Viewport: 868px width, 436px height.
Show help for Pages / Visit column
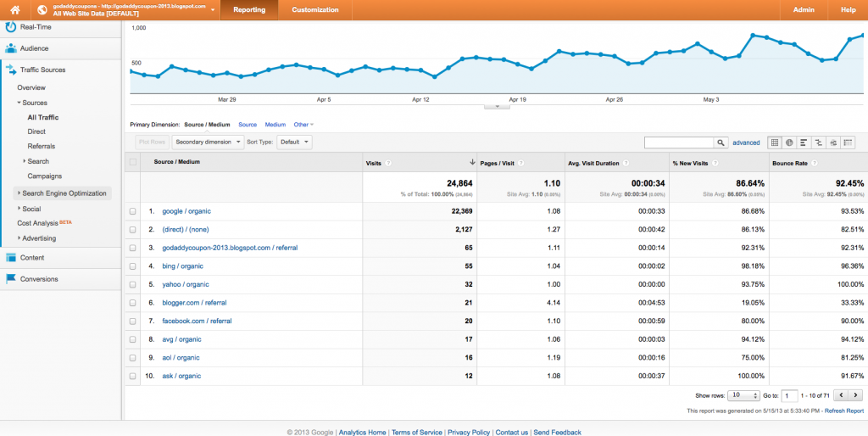pos(521,163)
